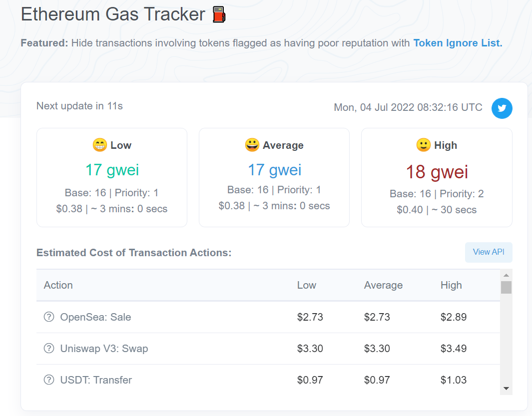The height and width of the screenshot is (416, 532).
Task: Click the help icon beside Uniswap V3: Swap
Action: 49,348
